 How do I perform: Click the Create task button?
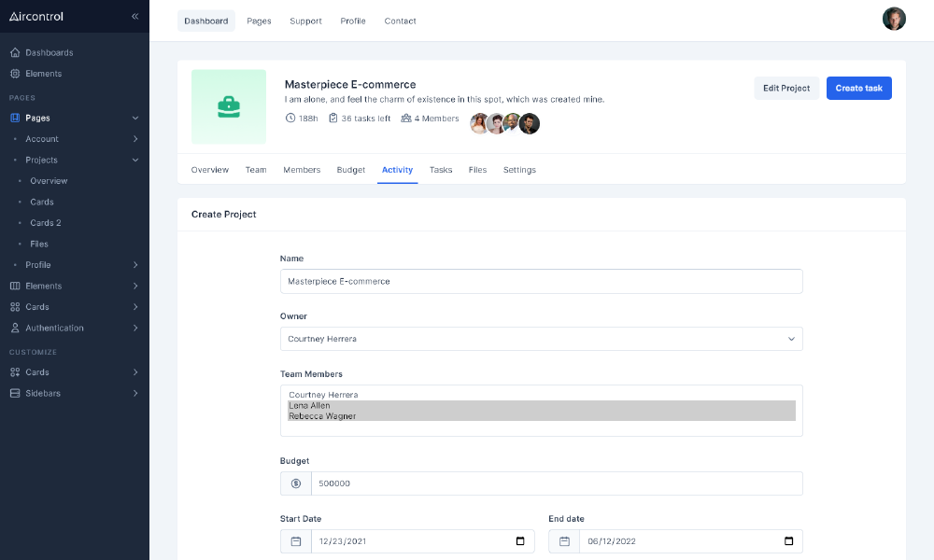[858, 88]
